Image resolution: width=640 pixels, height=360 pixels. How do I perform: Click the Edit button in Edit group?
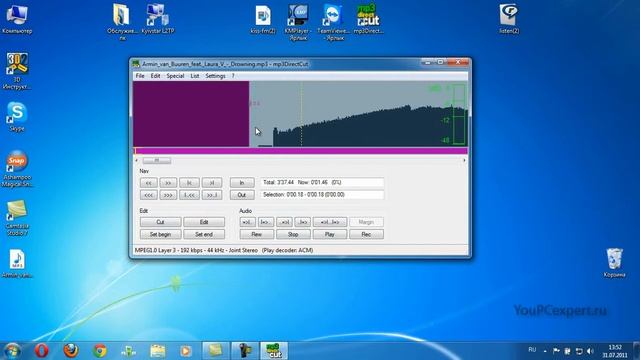click(204, 222)
